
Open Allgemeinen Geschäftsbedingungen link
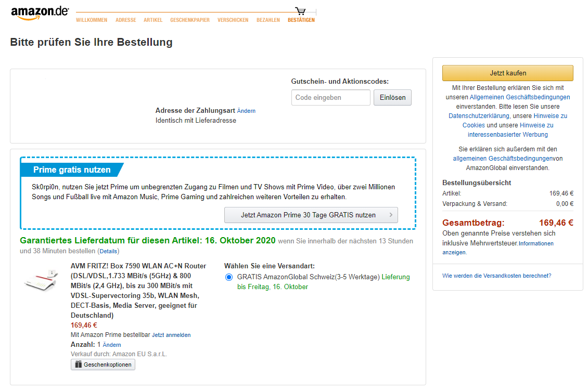(x=519, y=97)
